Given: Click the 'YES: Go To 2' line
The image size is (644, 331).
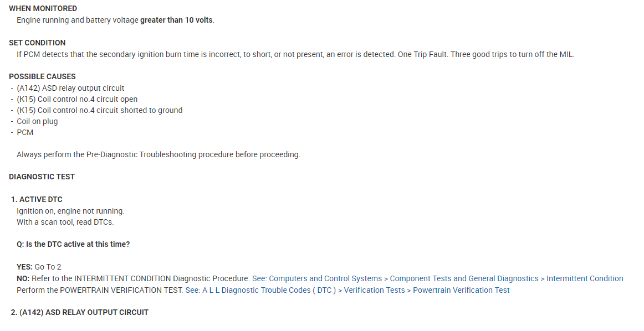Looking at the screenshot, I should 39,267.
